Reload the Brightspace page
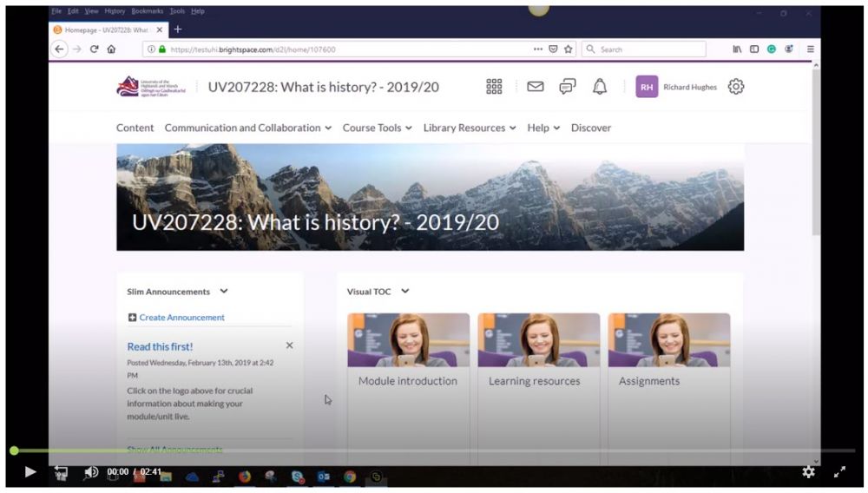 tap(94, 49)
